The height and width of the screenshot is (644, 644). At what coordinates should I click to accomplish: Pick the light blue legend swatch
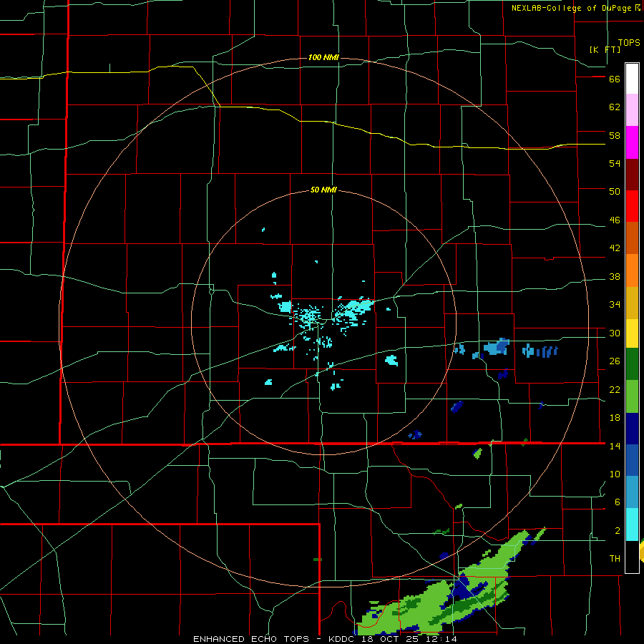[x=632, y=492]
